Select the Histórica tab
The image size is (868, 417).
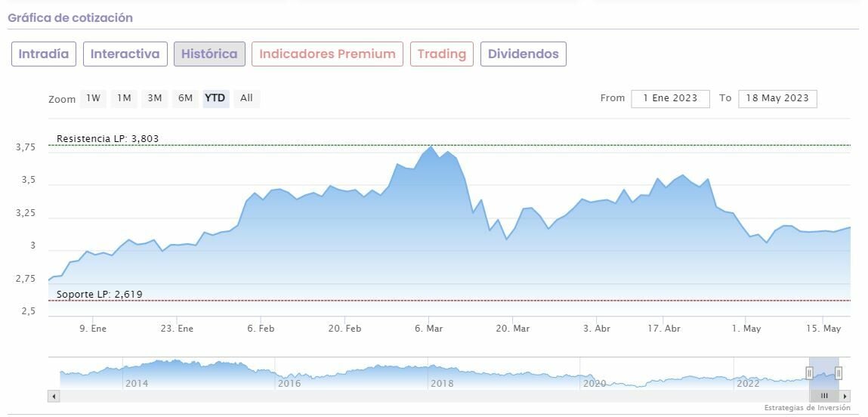pos(209,54)
